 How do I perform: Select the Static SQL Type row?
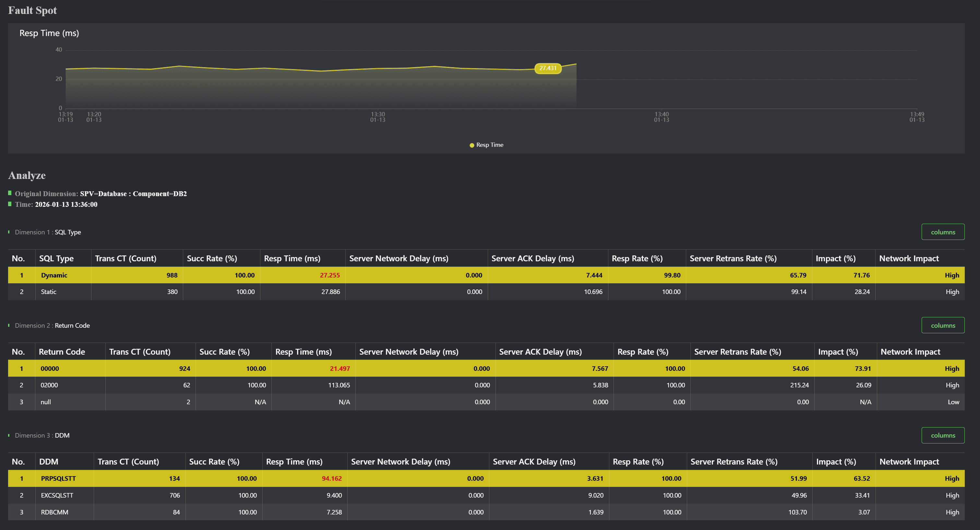point(49,292)
